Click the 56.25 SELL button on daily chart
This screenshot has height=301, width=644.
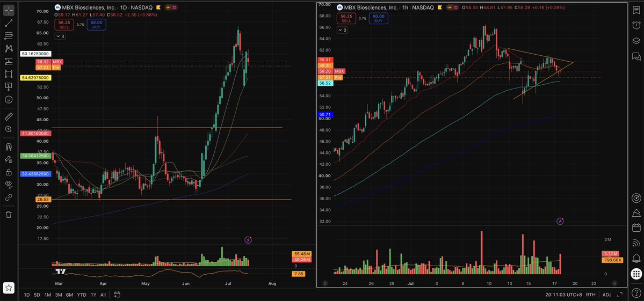click(64, 25)
